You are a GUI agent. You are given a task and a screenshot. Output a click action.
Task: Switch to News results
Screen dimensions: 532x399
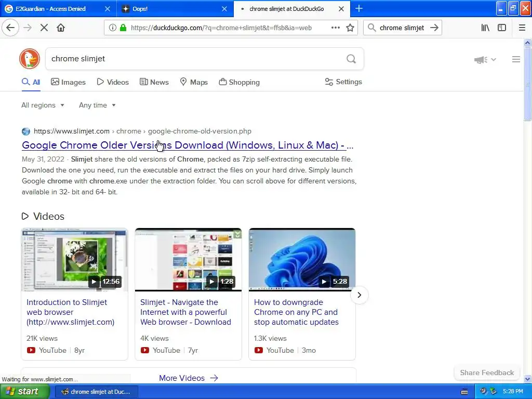pos(154,82)
